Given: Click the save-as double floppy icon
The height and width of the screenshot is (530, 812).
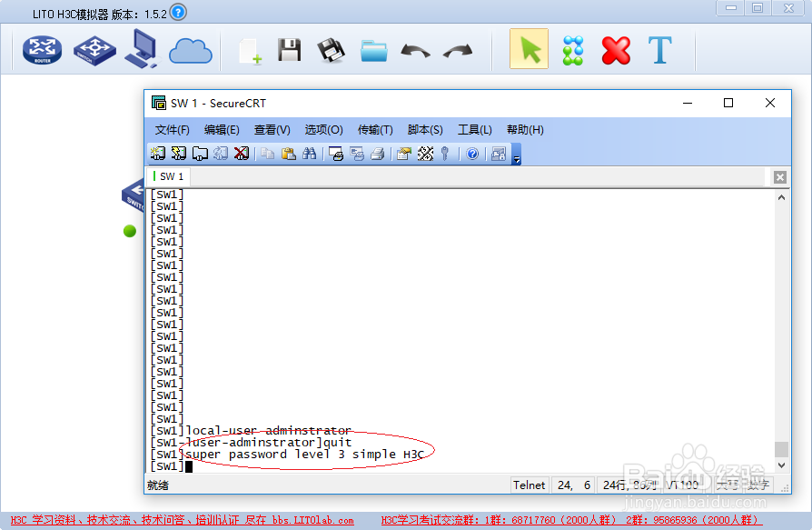Looking at the screenshot, I should (331, 50).
